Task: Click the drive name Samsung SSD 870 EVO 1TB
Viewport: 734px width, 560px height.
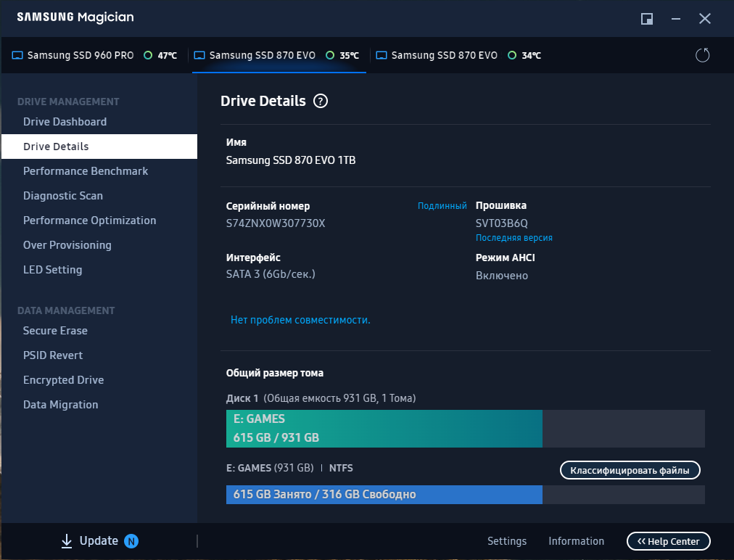Action: click(x=291, y=160)
